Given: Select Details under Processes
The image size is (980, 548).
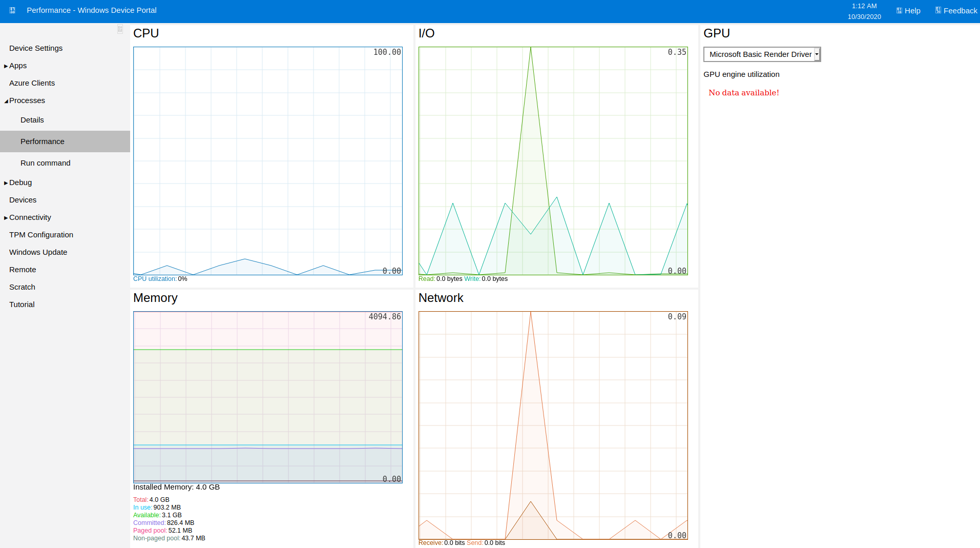Looking at the screenshot, I should (x=32, y=120).
